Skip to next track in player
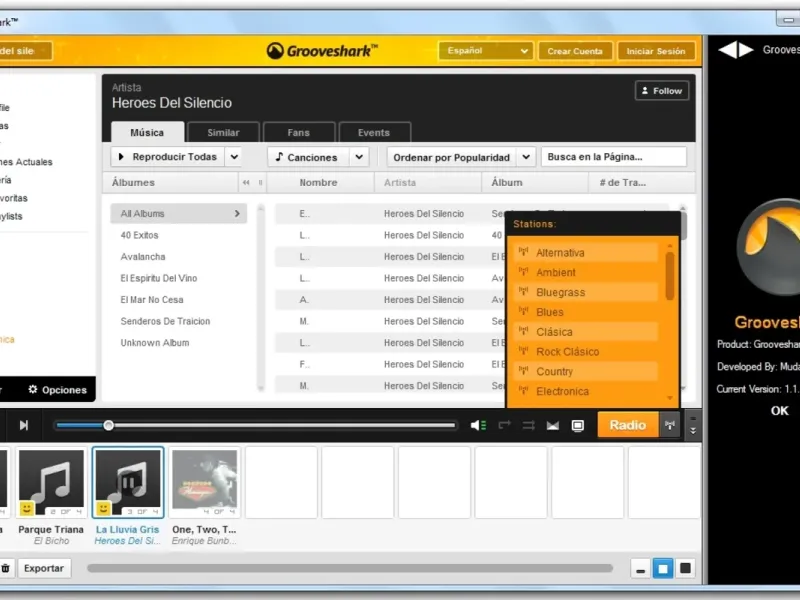800x600 pixels. click(x=23, y=425)
